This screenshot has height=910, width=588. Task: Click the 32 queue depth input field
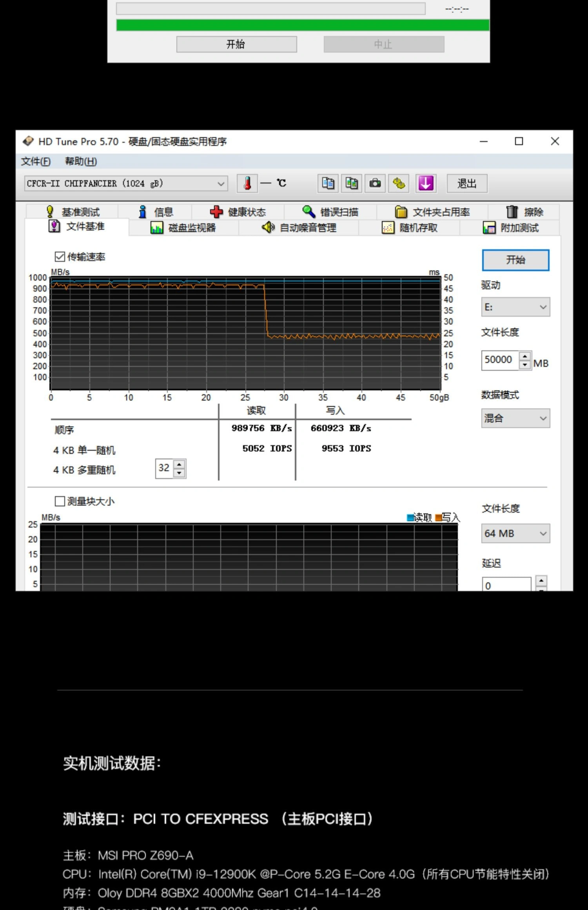(x=164, y=468)
